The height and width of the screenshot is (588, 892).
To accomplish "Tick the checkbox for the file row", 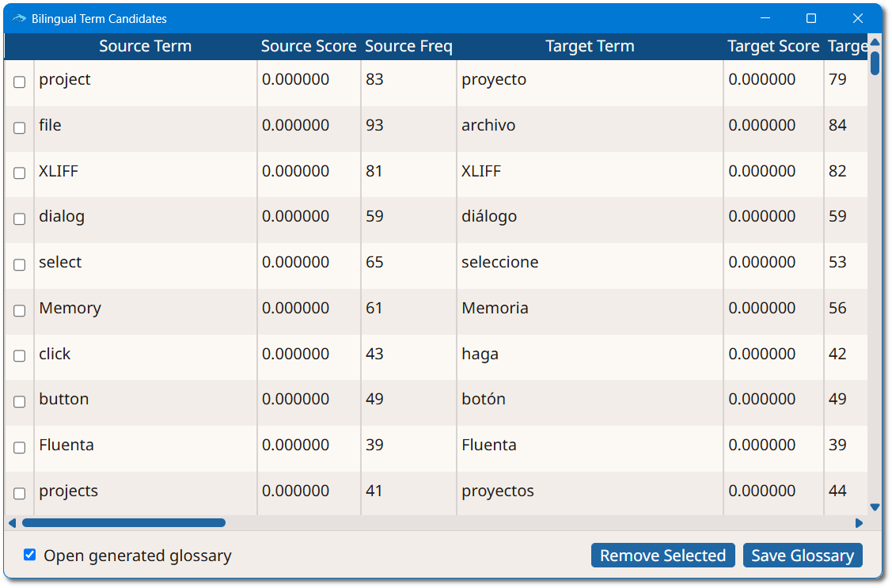I will [19, 127].
